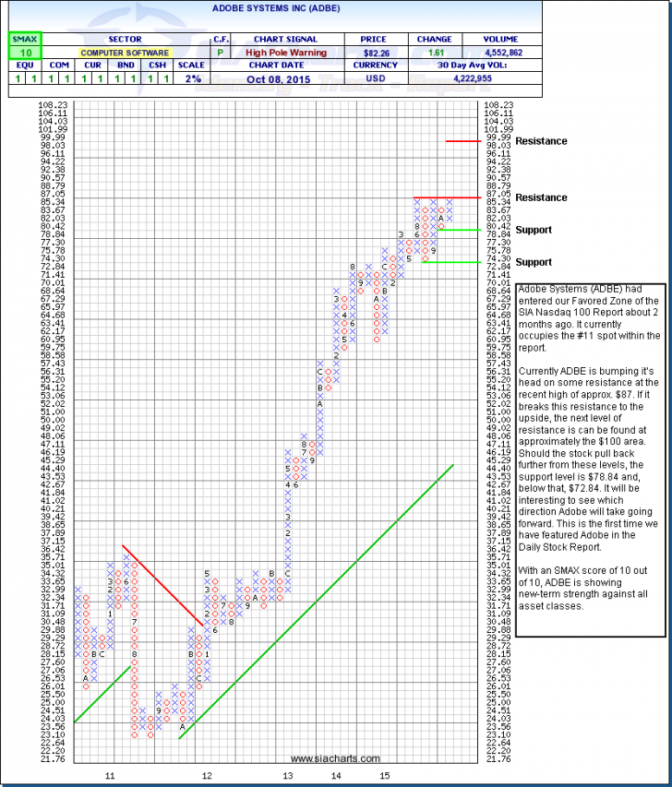This screenshot has height=787, width=672.
Task: Click the upper red Resistance line near 99.99
Action: 462,141
